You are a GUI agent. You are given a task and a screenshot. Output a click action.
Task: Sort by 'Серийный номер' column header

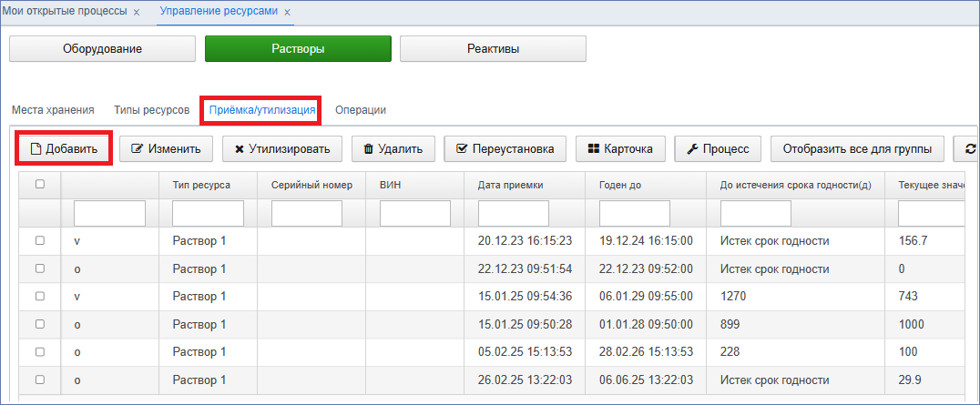click(x=311, y=185)
